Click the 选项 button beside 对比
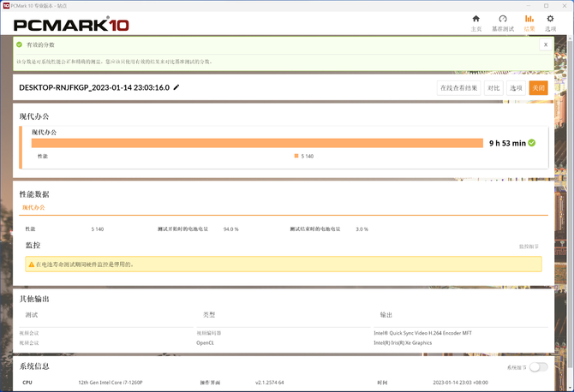Image resolution: width=574 pixels, height=392 pixels. click(516, 88)
